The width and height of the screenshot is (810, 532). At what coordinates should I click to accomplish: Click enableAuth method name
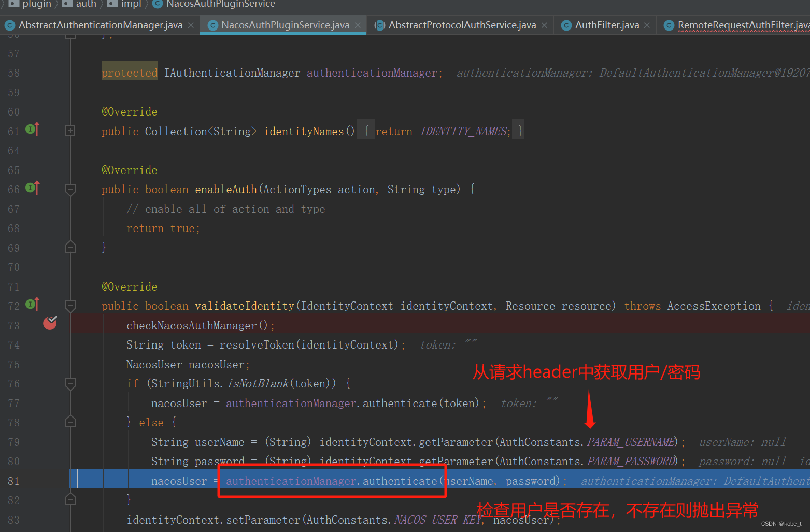pyautogui.click(x=226, y=190)
